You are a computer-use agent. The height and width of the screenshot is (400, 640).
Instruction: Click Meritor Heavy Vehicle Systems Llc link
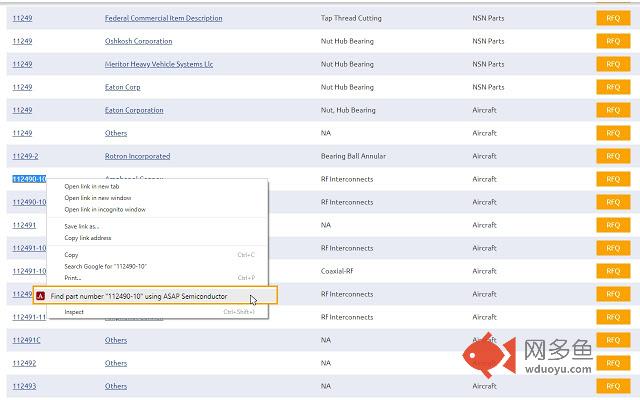click(x=159, y=64)
